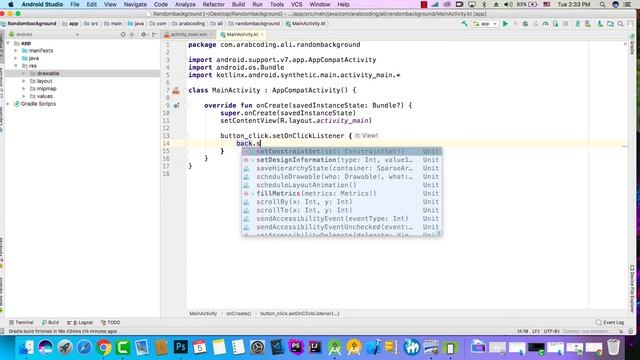Click the Search Everywhere magnifier in toolbar
The width and height of the screenshot is (640, 360).
pos(620,24)
